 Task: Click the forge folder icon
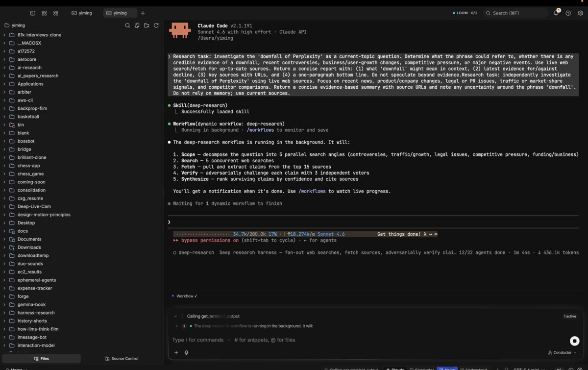tap(12, 296)
